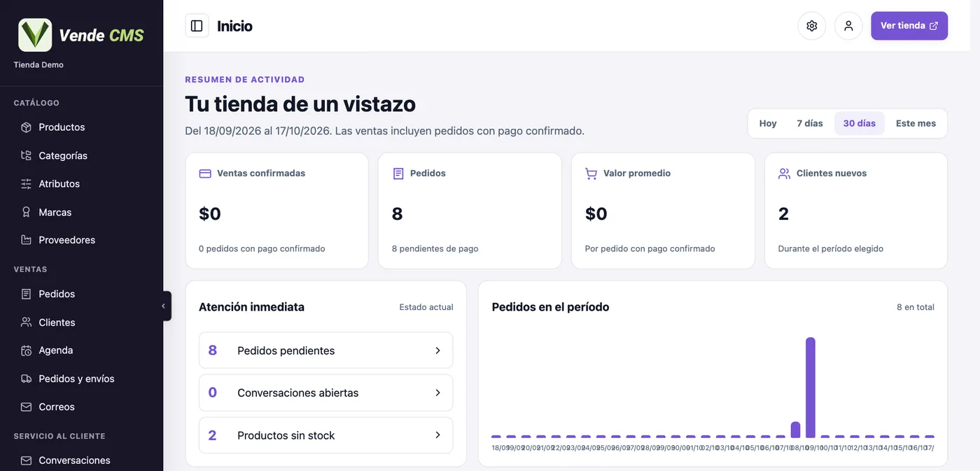Image resolution: width=980 pixels, height=471 pixels.
Task: Open settings with the gear icon
Action: (812, 26)
